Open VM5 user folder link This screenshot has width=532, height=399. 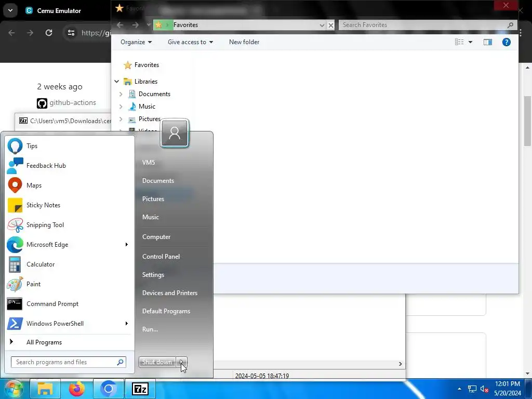point(149,163)
